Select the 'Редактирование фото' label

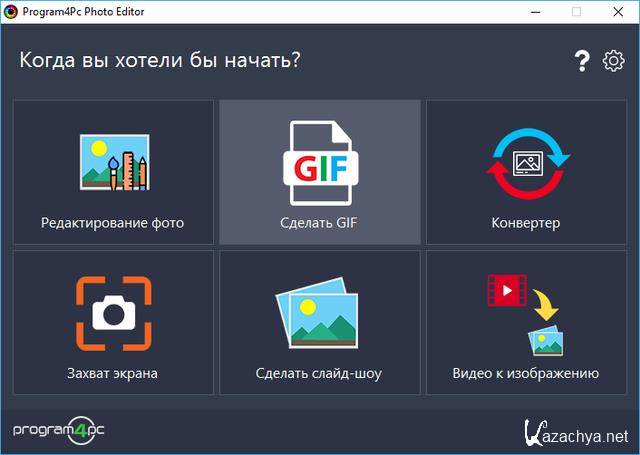112,223
